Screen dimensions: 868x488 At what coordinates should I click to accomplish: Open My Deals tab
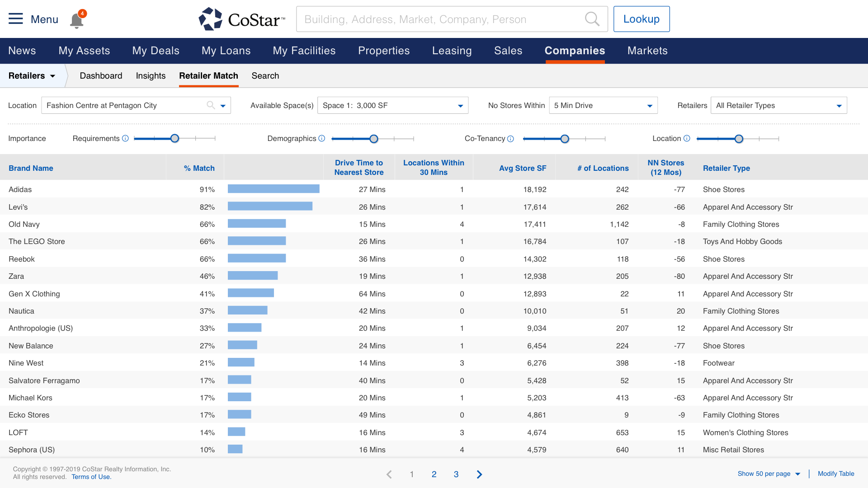pyautogui.click(x=156, y=51)
